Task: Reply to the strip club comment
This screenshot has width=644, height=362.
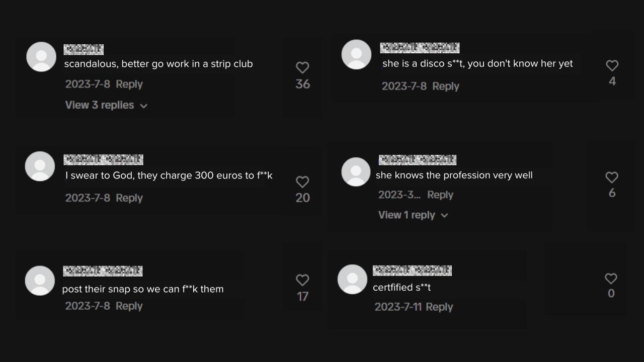Action: click(x=129, y=84)
